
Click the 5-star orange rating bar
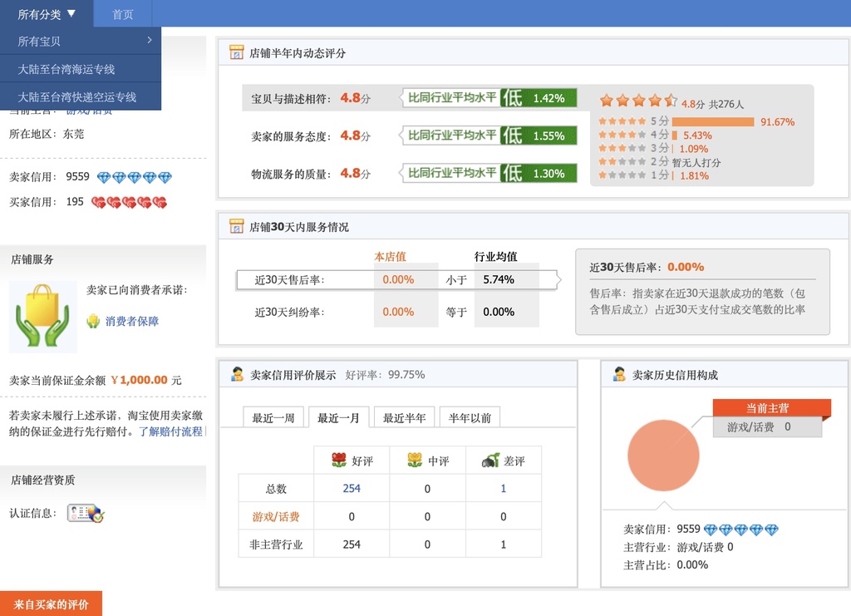[712, 121]
